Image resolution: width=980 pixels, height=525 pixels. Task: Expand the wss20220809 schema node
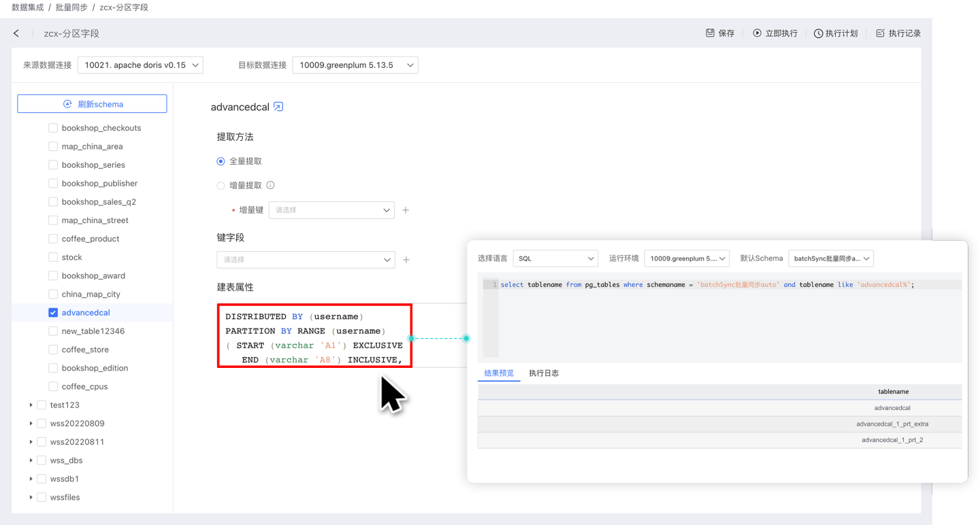[x=31, y=424]
